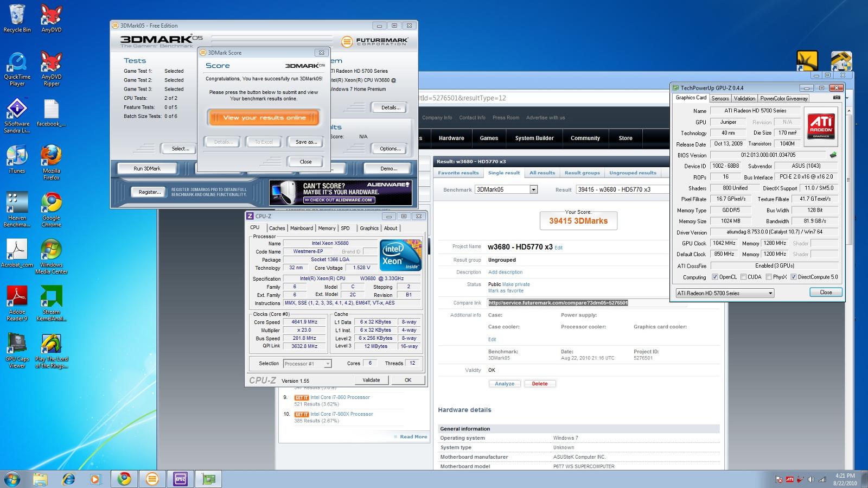Click the Delete button on the result page
868x488 pixels.
tap(540, 384)
